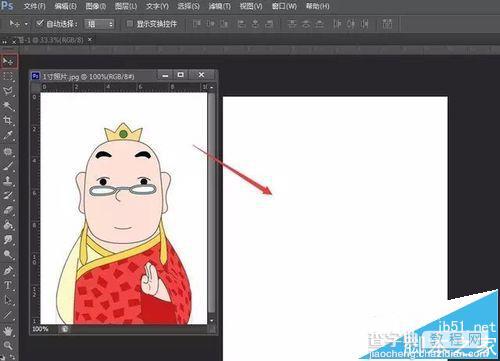This screenshot has height=361, width=500.
Task: Select the Path Selection tool
Action: pyautogui.click(x=8, y=300)
